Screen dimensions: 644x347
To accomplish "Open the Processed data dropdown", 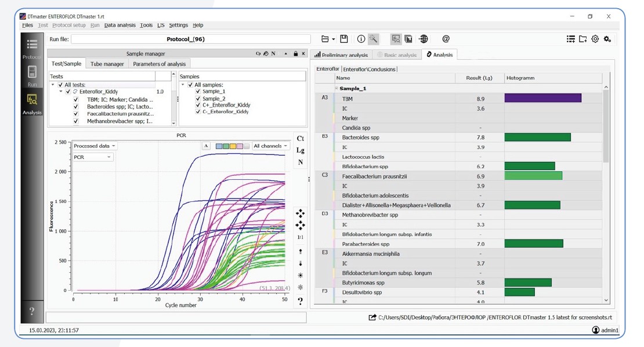I will tap(94, 146).
